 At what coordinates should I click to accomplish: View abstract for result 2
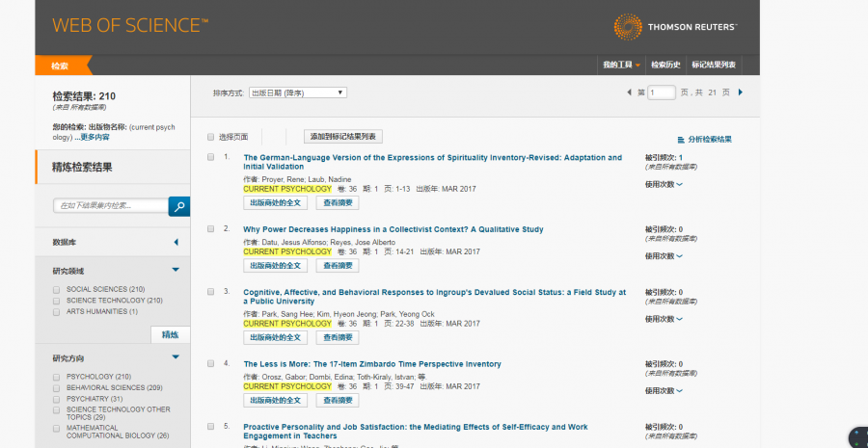pyautogui.click(x=338, y=266)
